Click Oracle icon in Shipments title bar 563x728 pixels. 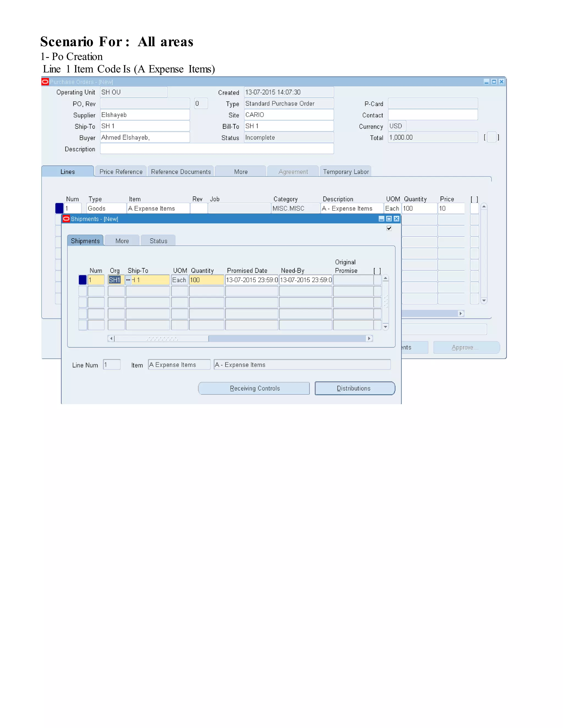pos(66,219)
